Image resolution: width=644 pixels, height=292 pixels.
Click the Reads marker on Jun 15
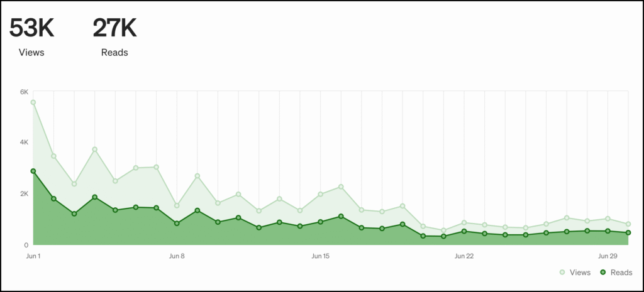pos(320,222)
